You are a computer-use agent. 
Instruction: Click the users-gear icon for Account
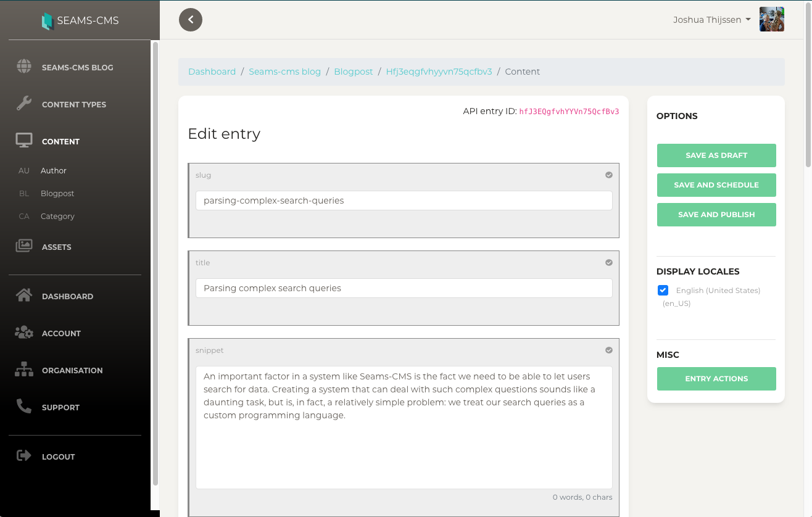coord(24,333)
